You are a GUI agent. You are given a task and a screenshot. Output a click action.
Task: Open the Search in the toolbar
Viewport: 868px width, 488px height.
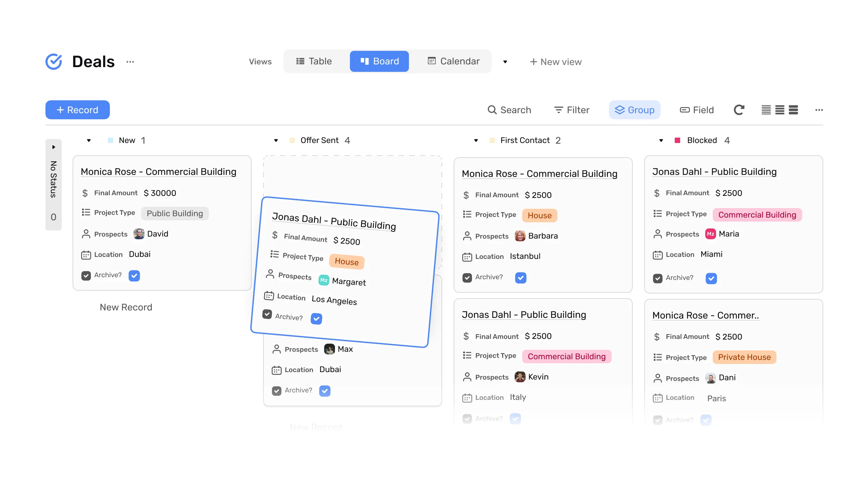click(510, 110)
